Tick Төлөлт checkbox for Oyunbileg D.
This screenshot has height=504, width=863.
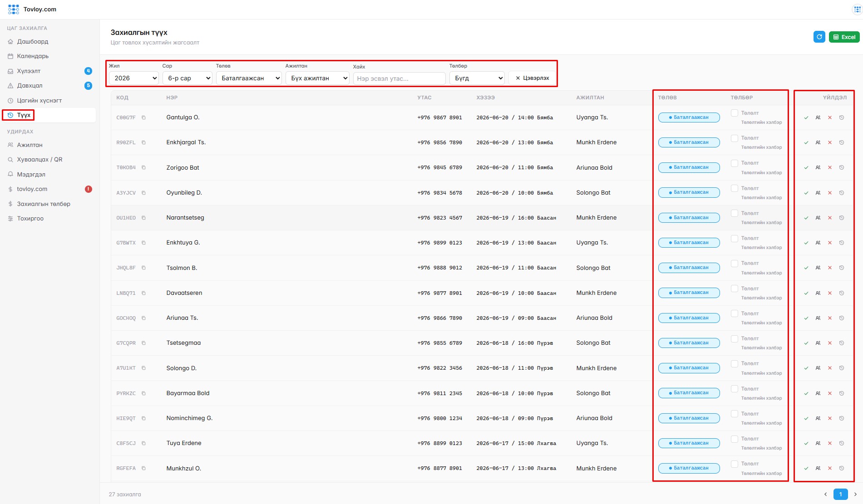click(735, 188)
